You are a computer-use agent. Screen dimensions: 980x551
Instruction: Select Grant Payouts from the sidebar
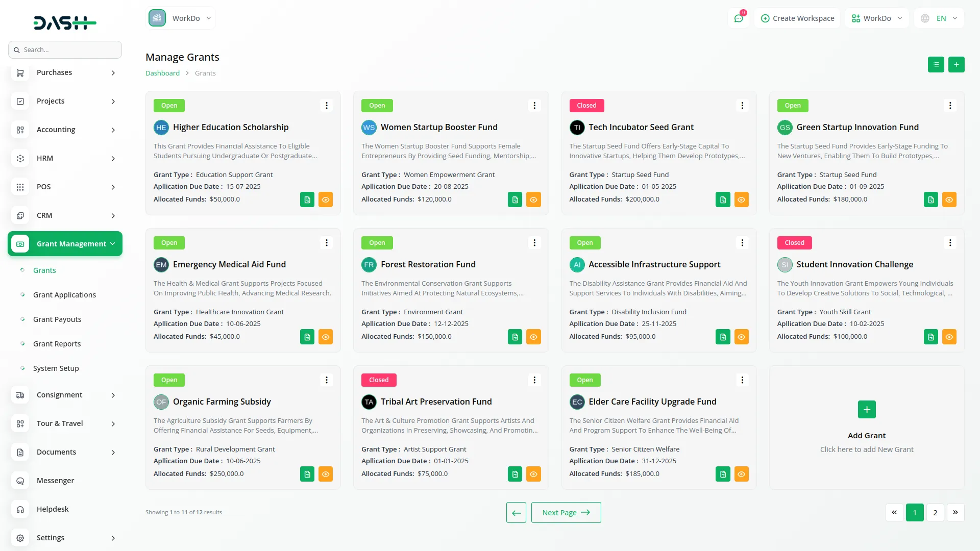pyautogui.click(x=57, y=319)
